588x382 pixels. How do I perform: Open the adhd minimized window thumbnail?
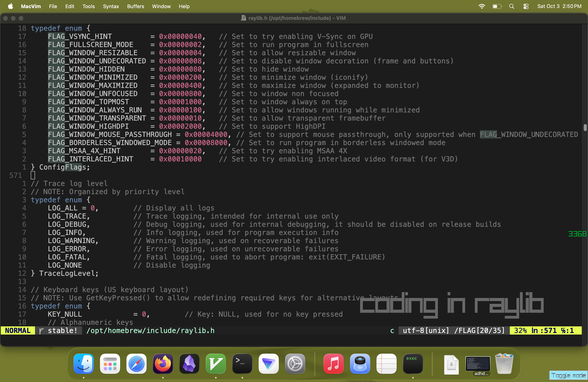point(478,364)
